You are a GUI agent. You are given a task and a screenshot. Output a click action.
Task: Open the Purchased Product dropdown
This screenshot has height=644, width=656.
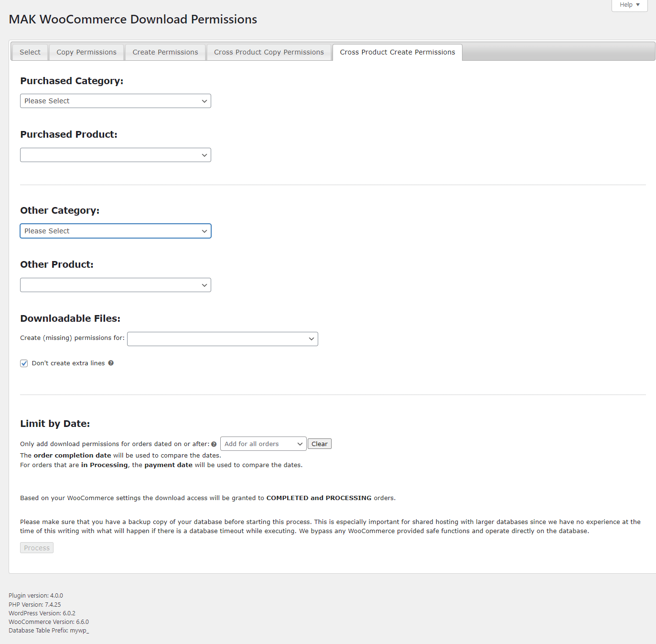tap(115, 155)
